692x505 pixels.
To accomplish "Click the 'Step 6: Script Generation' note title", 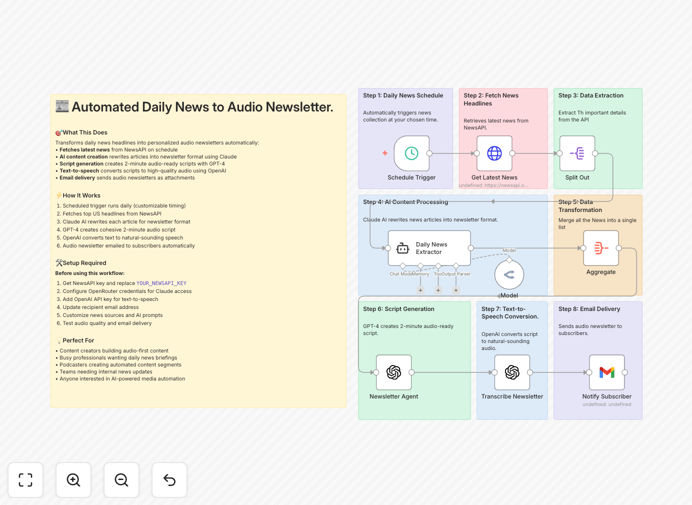I will click(x=399, y=309).
